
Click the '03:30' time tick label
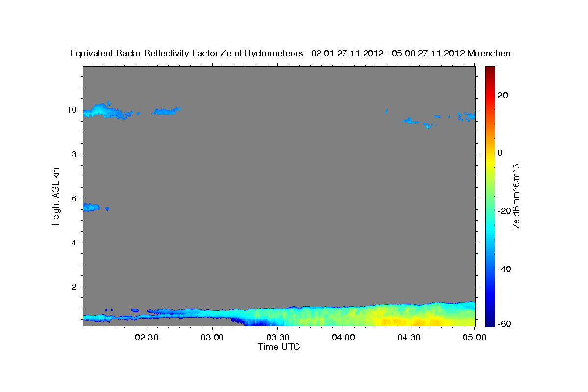tap(278, 337)
